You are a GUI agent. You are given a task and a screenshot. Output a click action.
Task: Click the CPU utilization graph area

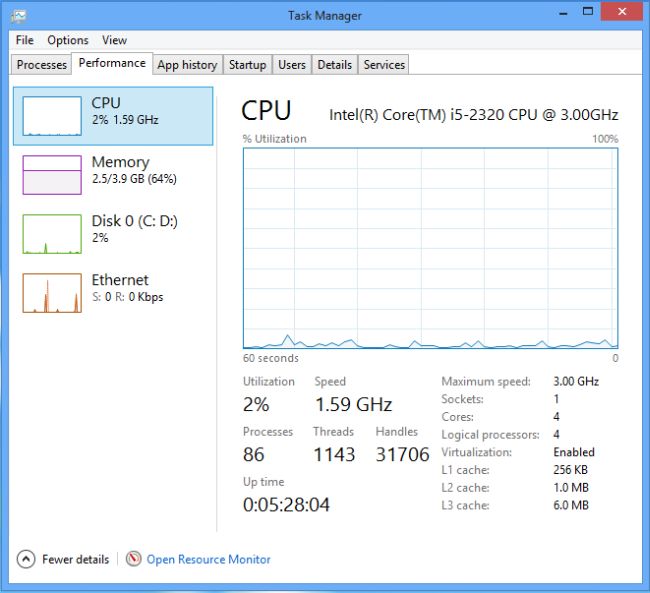430,248
